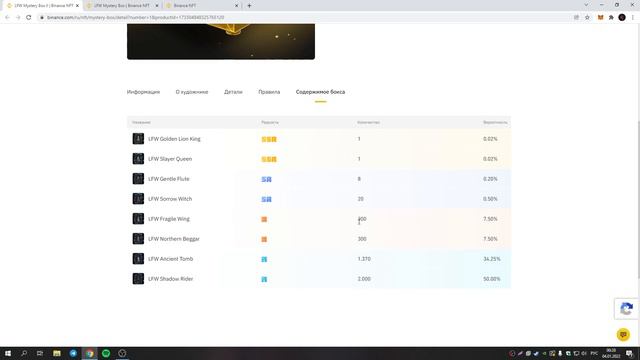Click the LFW Slayer Queen thumbnail

click(x=138, y=159)
